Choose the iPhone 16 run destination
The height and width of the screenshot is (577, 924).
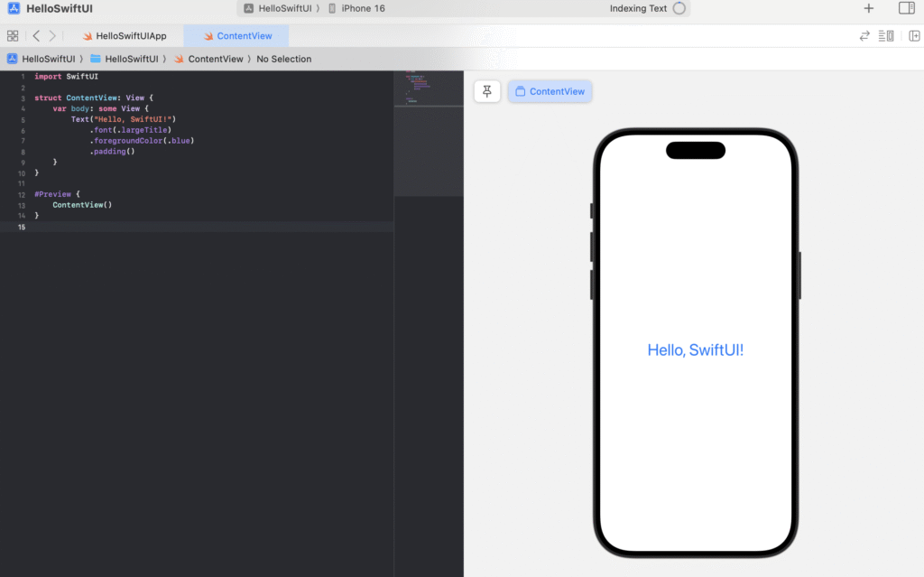[356, 8]
